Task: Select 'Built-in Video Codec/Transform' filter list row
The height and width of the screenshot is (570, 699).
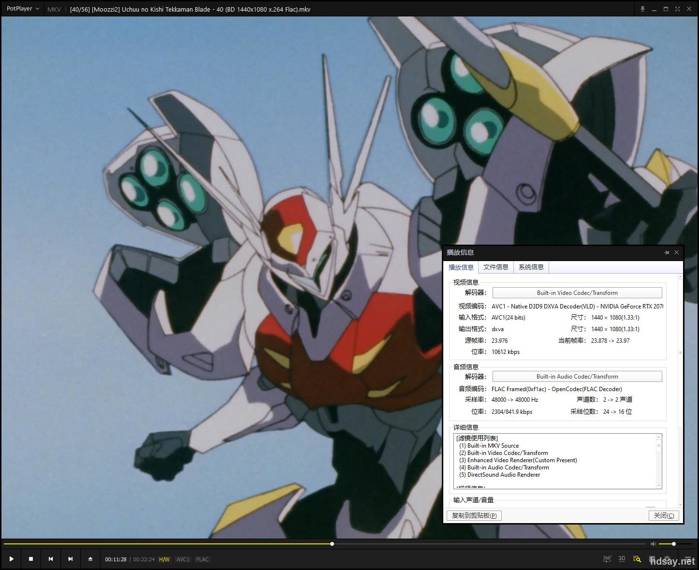Action: pos(503,453)
